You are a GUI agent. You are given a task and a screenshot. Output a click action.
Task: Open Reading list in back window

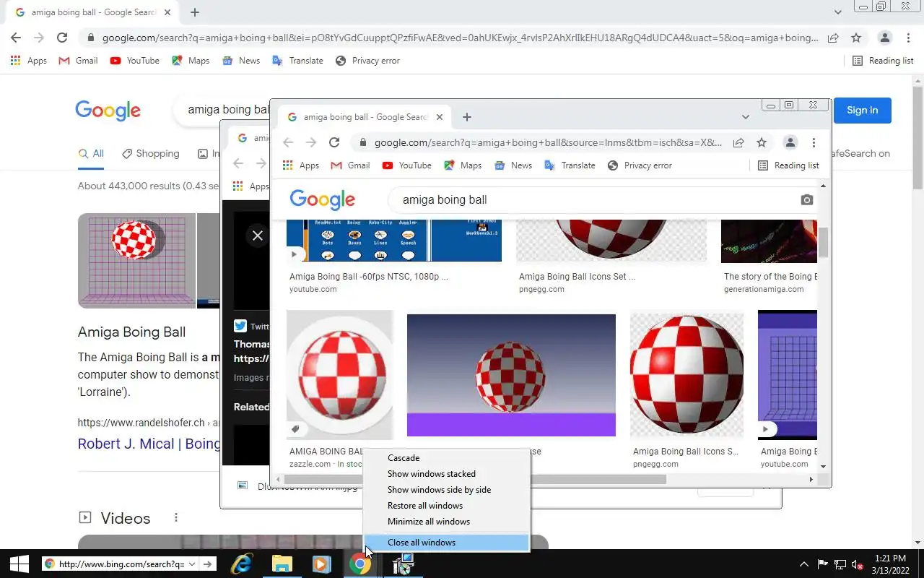click(883, 61)
